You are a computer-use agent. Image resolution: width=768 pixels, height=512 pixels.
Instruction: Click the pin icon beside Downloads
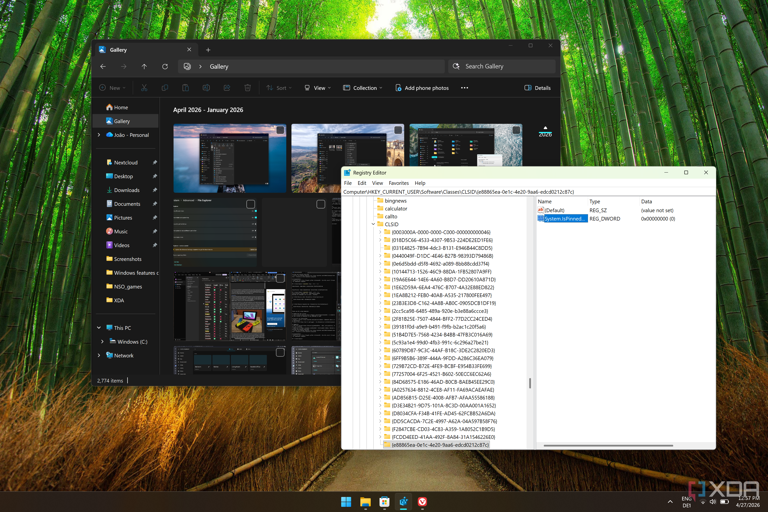click(155, 190)
